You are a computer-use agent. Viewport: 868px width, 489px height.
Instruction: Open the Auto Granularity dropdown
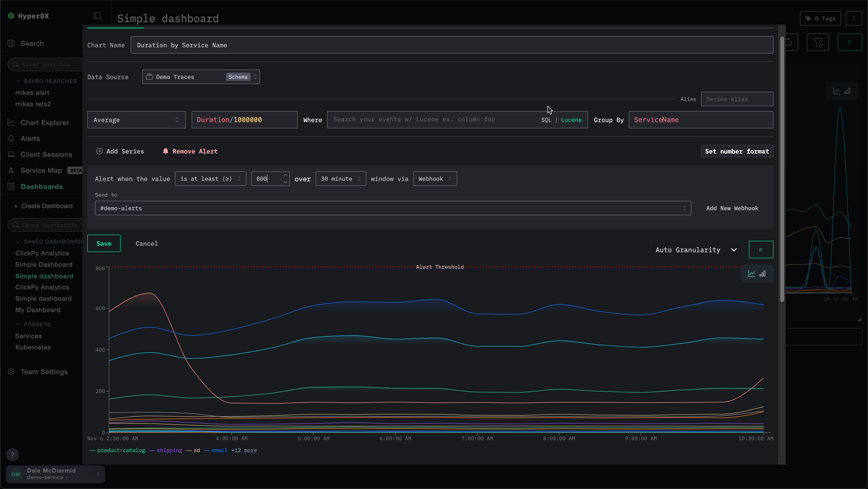pyautogui.click(x=696, y=250)
